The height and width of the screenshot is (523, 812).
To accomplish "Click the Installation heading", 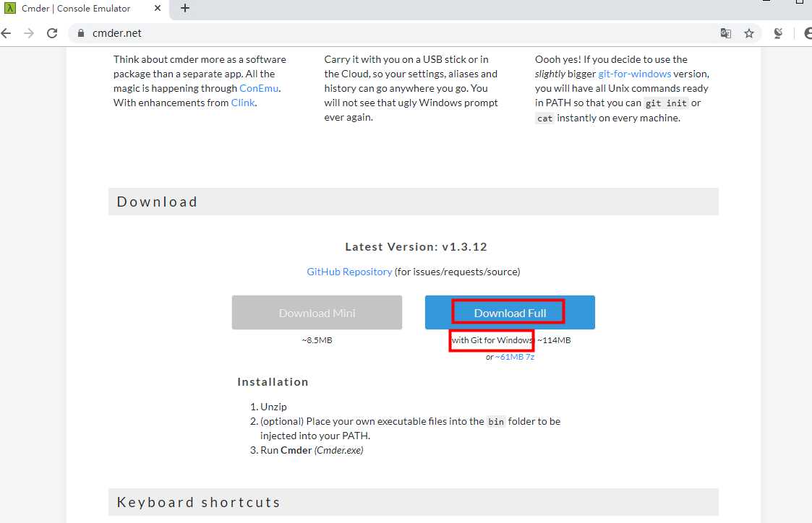I will tap(273, 381).
